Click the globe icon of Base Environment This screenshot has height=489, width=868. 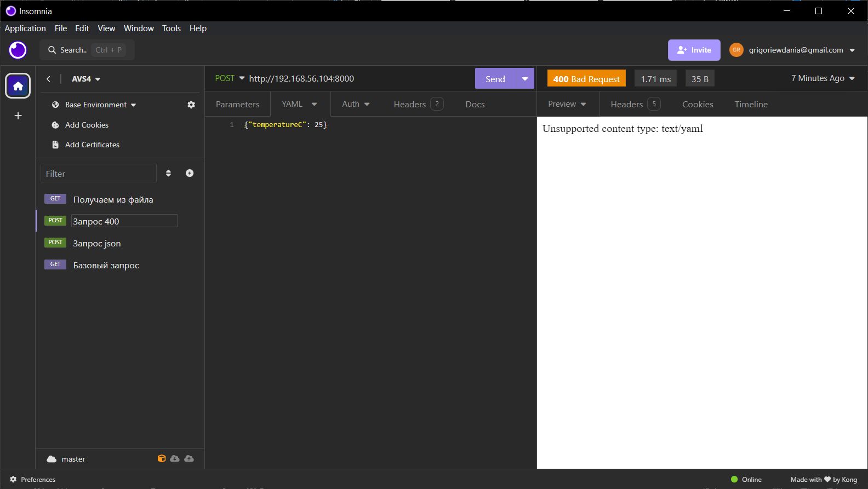(x=55, y=105)
